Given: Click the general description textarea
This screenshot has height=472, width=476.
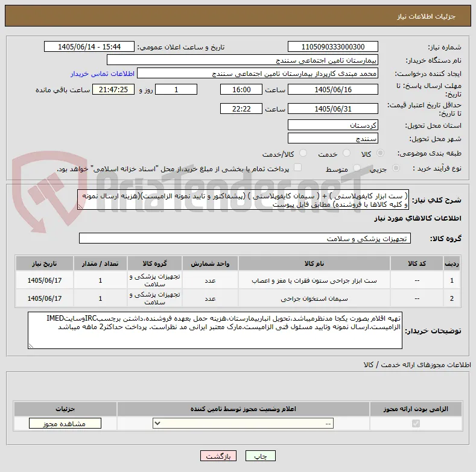Looking at the screenshot, I should (243, 200).
